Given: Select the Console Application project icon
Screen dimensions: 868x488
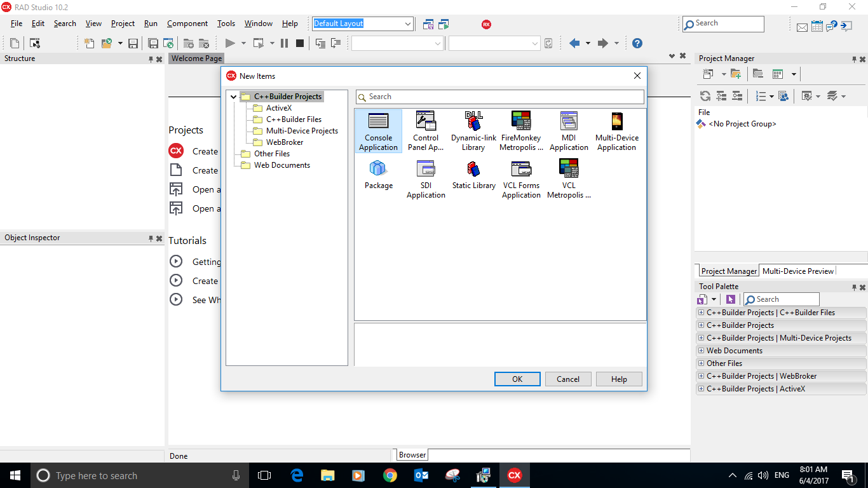Looking at the screenshot, I should point(378,131).
